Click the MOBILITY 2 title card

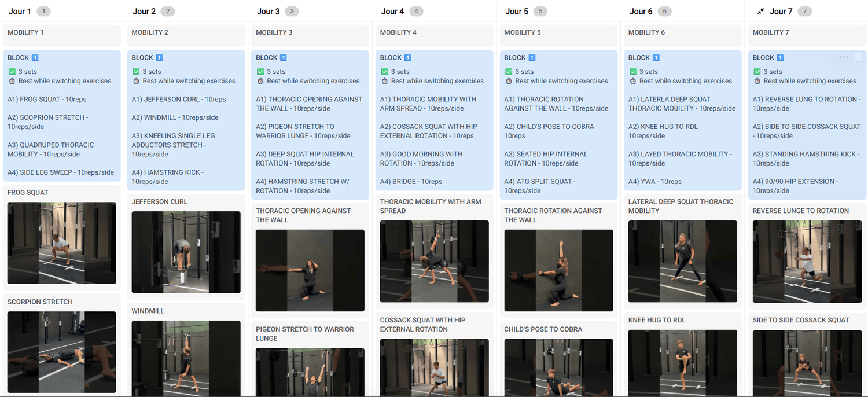pos(186,35)
